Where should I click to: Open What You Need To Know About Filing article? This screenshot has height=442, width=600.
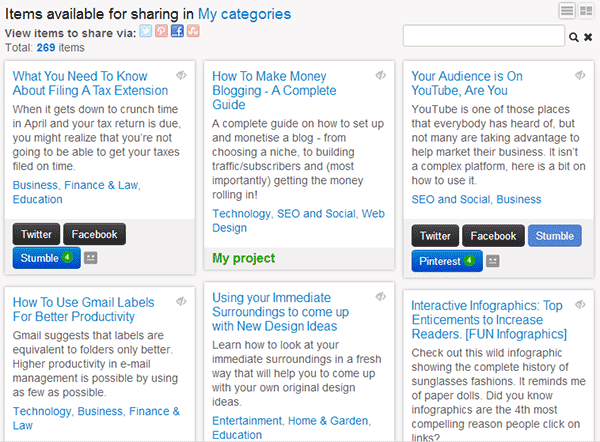[90, 83]
